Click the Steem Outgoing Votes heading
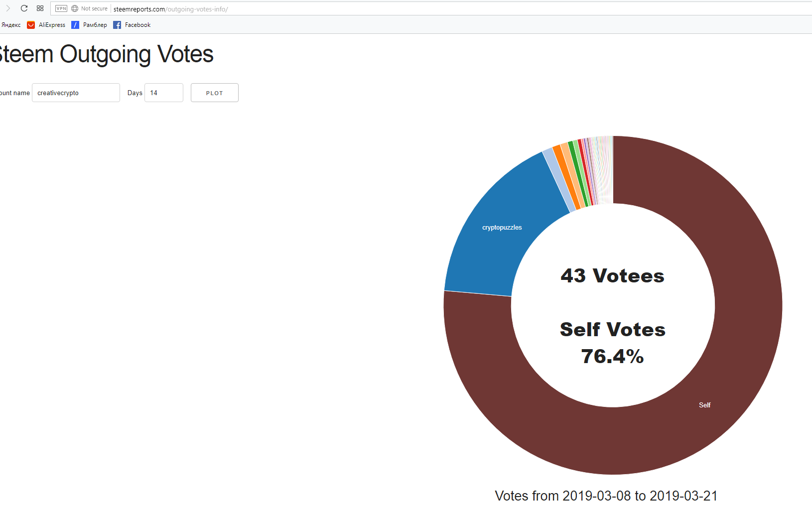The width and height of the screenshot is (812, 511). point(107,54)
